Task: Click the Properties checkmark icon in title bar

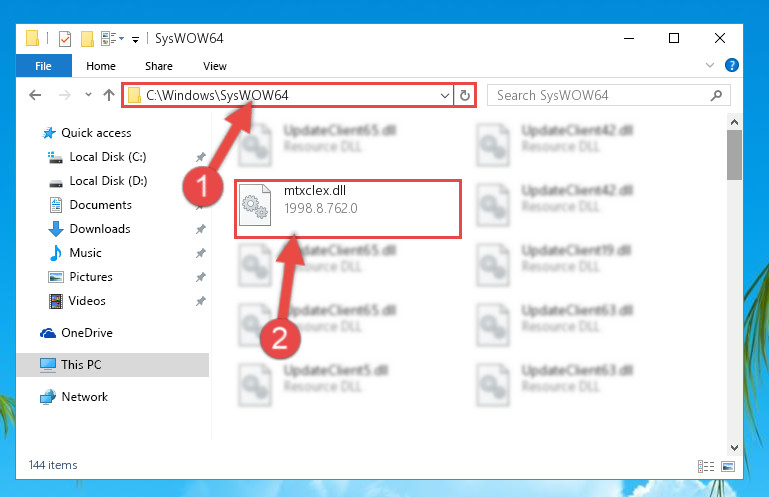Action: 64,38
